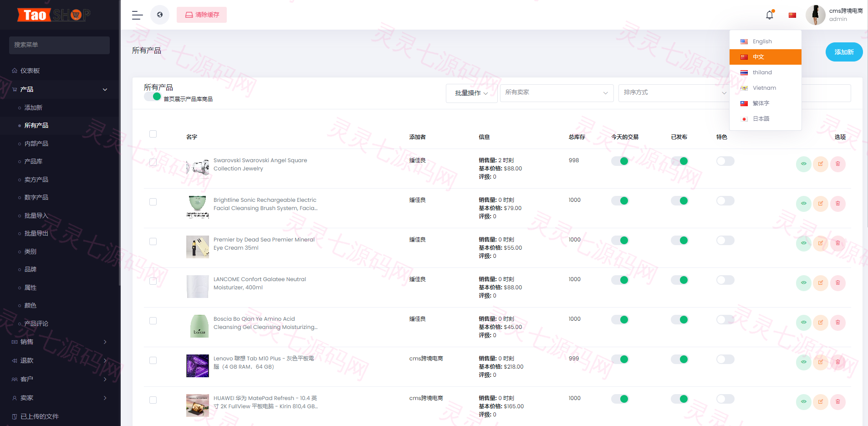Expand the 销售 sidebar menu

coord(60,342)
